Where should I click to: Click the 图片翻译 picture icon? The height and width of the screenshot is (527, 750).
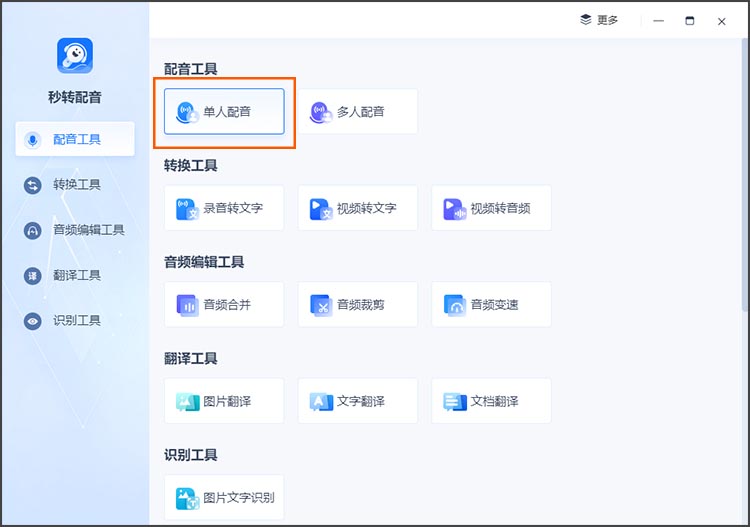[x=188, y=402]
